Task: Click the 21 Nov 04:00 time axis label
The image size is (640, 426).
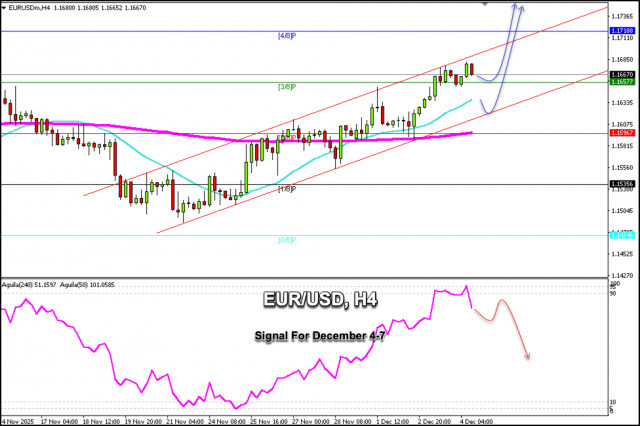Action: [185, 422]
